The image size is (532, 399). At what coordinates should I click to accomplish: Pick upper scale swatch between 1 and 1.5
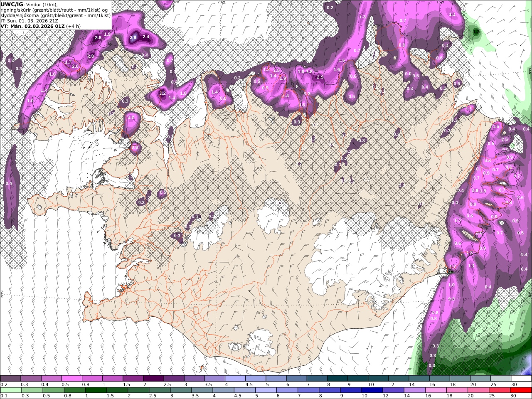click(112, 379)
